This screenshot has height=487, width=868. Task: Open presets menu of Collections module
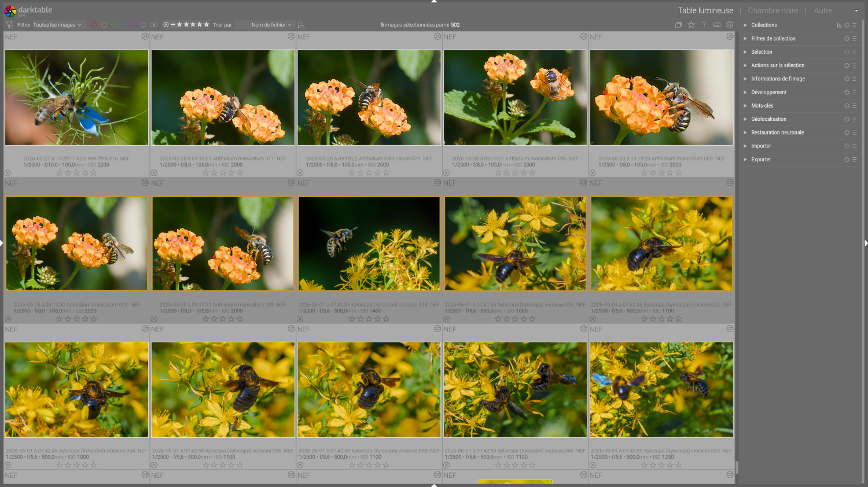pos(854,25)
